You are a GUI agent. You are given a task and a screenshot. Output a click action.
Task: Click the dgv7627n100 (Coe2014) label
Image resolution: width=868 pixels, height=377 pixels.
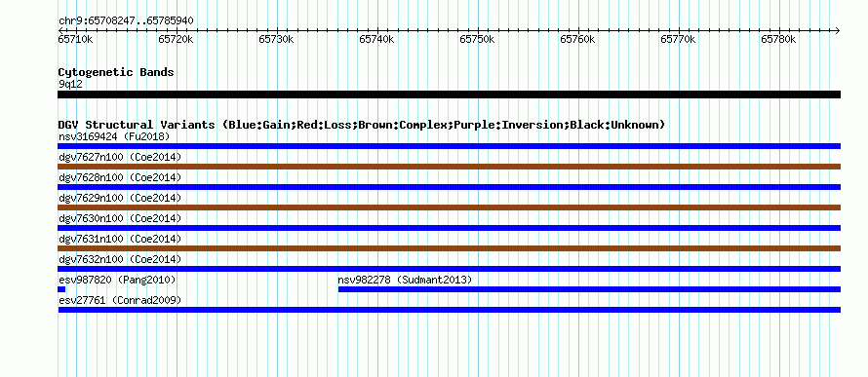coord(120,157)
